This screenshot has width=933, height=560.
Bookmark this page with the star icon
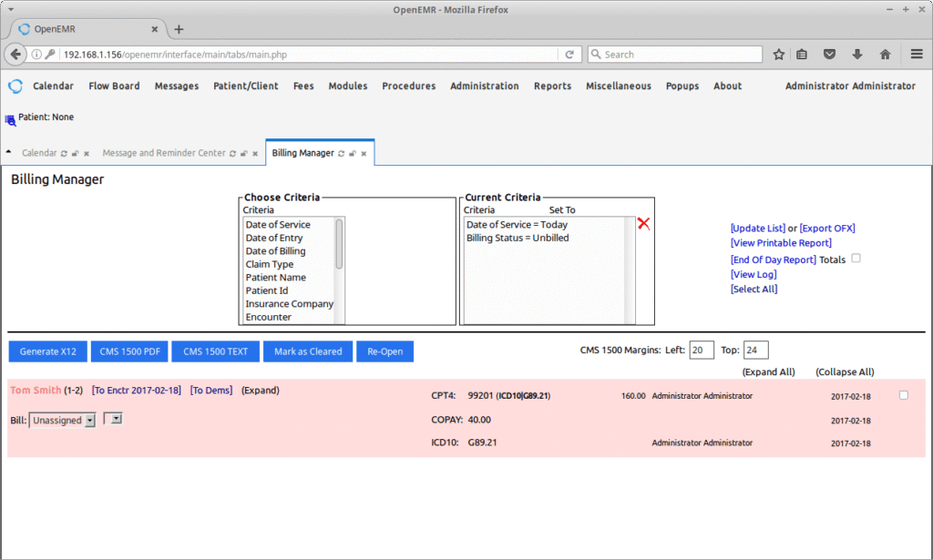(778, 54)
